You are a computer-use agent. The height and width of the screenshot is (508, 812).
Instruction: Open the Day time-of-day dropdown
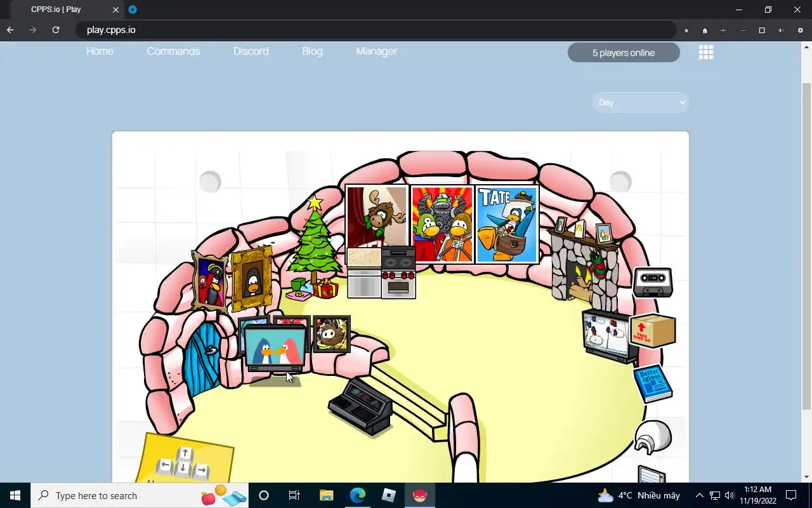pos(640,102)
